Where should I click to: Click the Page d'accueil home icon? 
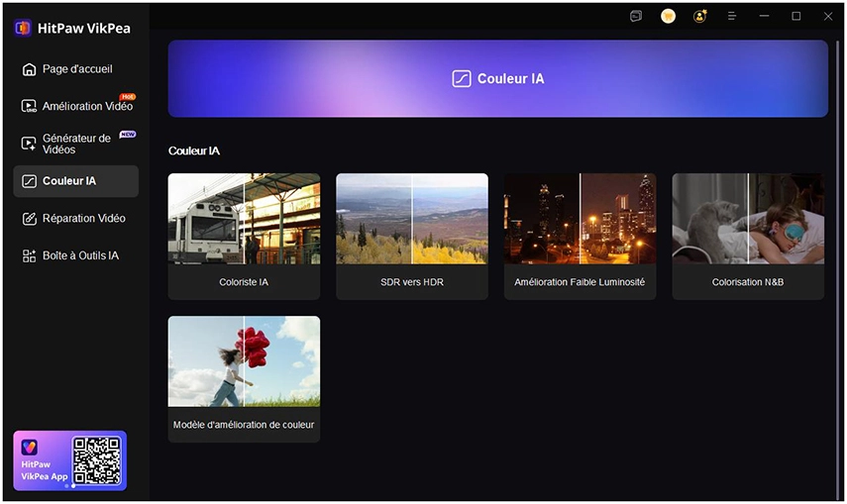coord(29,69)
